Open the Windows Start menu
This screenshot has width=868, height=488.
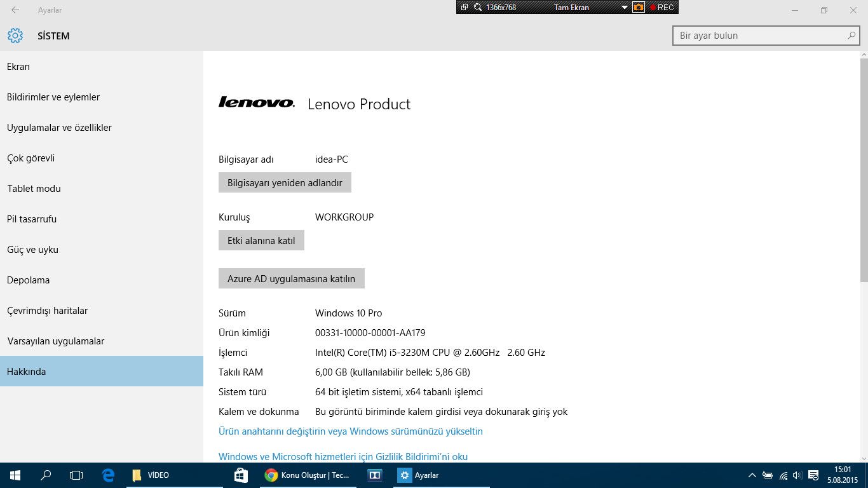(15, 475)
